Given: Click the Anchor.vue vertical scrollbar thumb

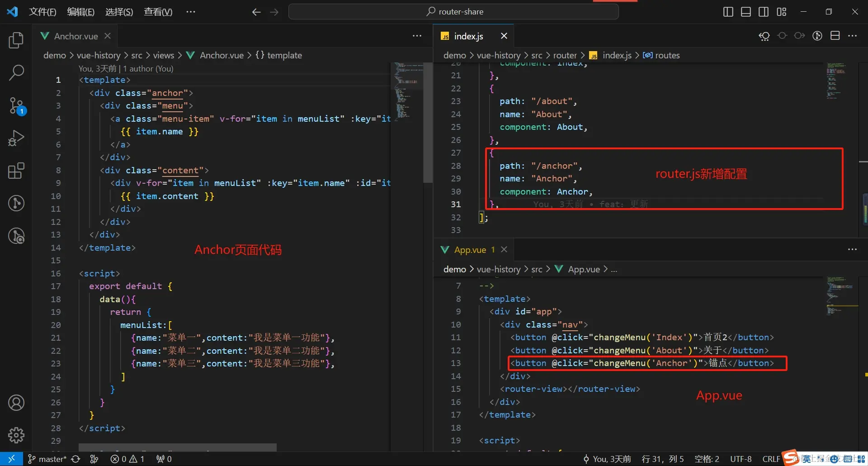Looking at the screenshot, I should tap(428, 123).
